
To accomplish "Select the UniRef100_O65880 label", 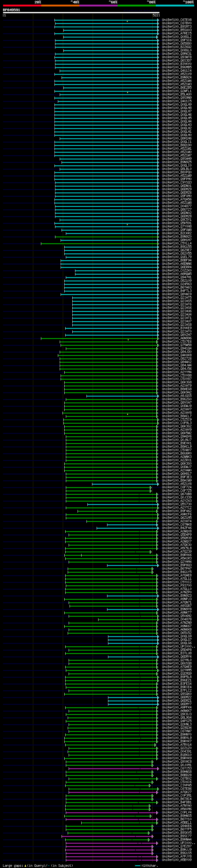I will click(176, 43).
